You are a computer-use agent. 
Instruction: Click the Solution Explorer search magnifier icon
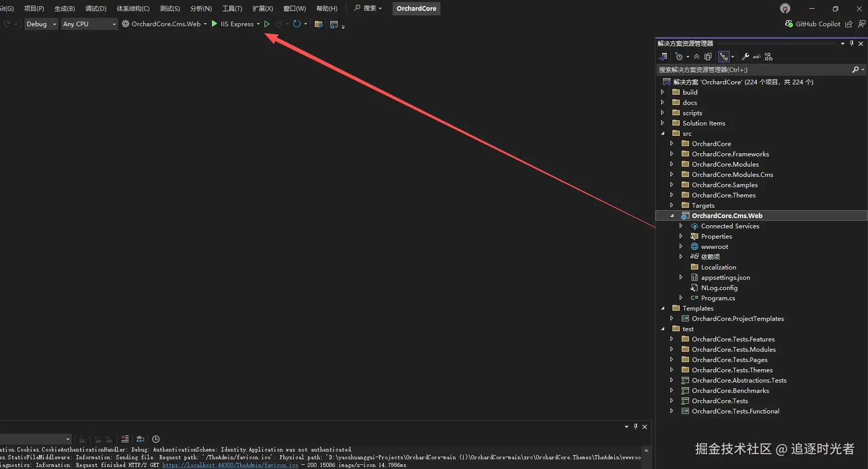[855, 69]
